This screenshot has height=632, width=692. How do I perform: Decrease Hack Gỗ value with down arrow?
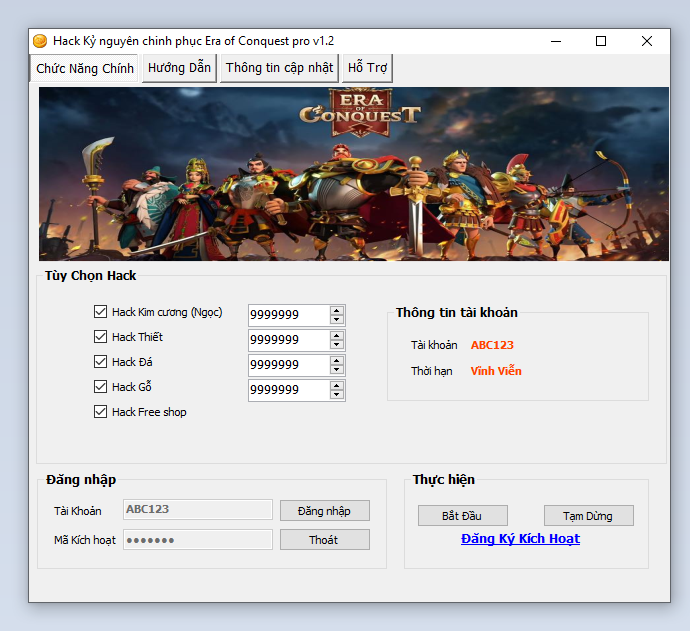337,396
